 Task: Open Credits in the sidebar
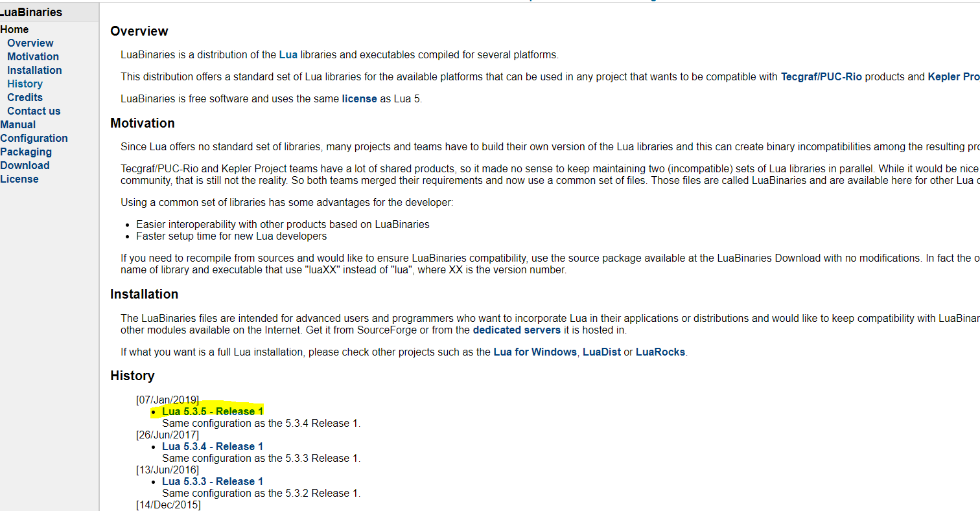coord(25,97)
